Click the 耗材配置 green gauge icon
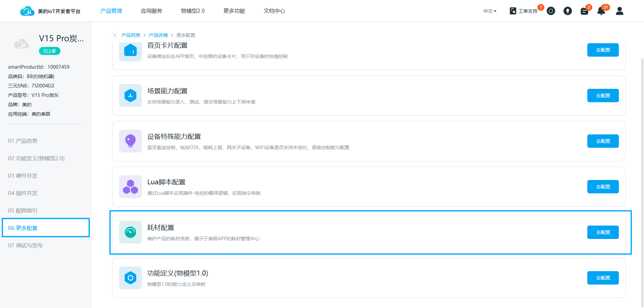Image resolution: width=644 pixels, height=308 pixels. (130, 232)
